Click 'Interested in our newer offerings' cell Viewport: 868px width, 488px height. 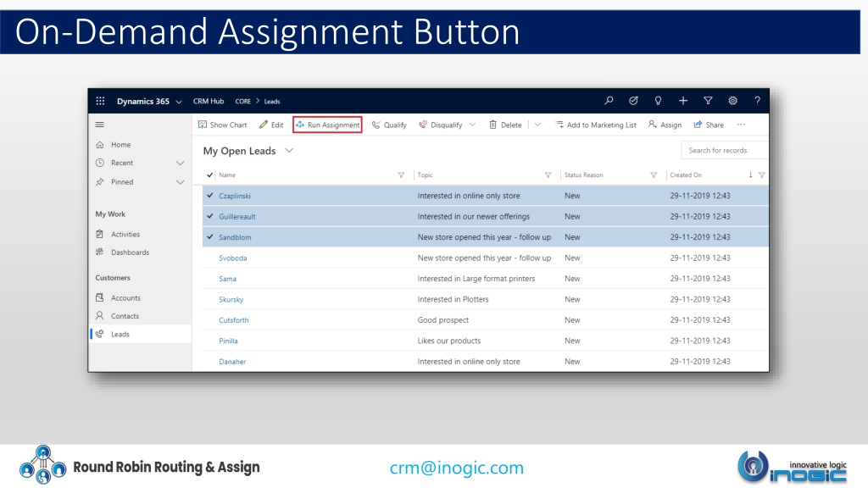click(x=473, y=216)
